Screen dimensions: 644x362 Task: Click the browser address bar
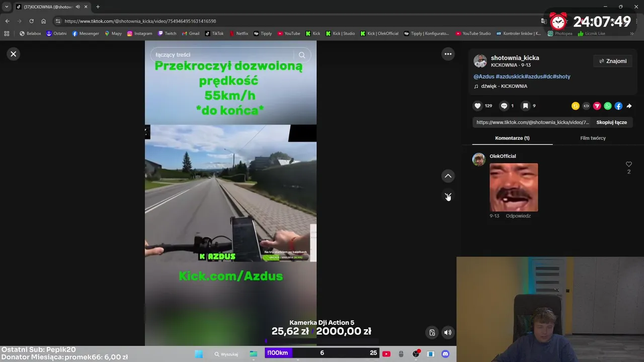[x=297, y=21]
